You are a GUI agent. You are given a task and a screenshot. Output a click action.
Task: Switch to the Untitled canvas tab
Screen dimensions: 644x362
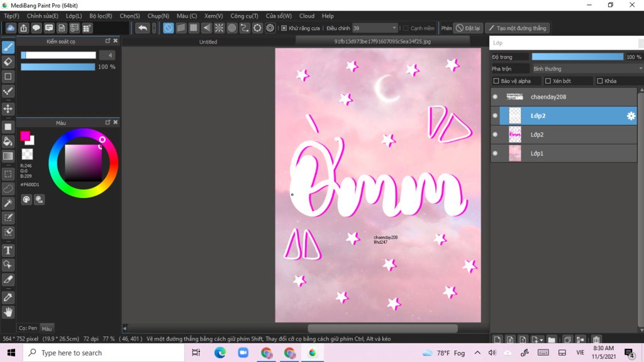click(208, 41)
